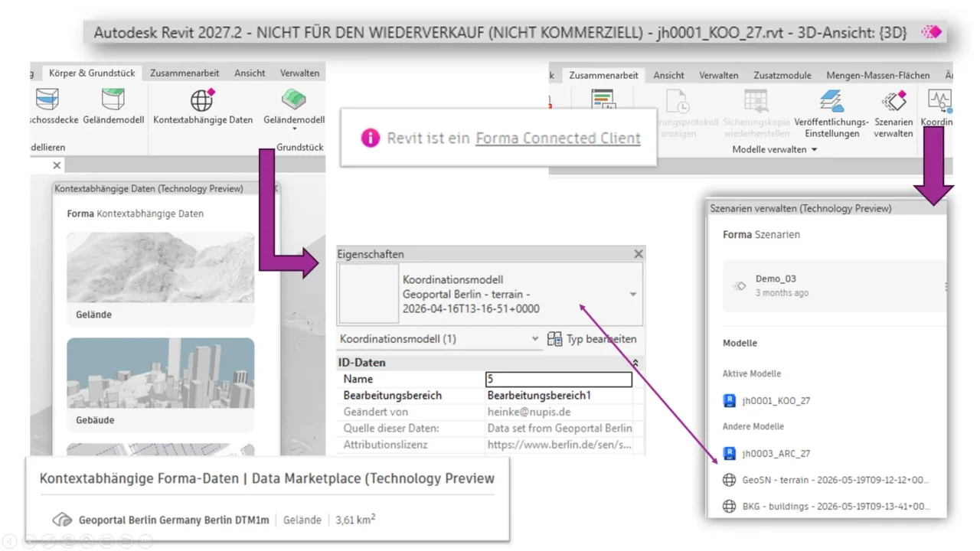Click the Revit file icon for jh0003_ARC_27
Image resolution: width=980 pixels, height=551 pixels.
(729, 453)
